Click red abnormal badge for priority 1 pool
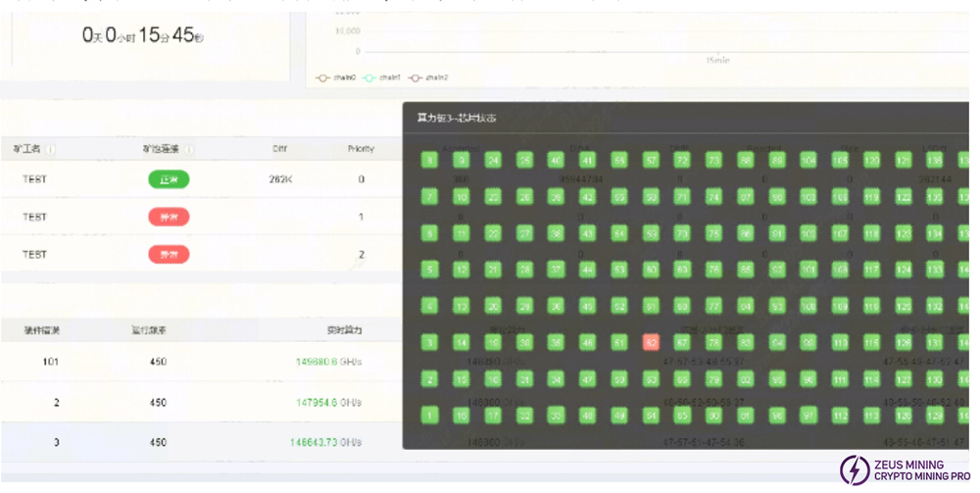980x493 pixels. click(169, 217)
